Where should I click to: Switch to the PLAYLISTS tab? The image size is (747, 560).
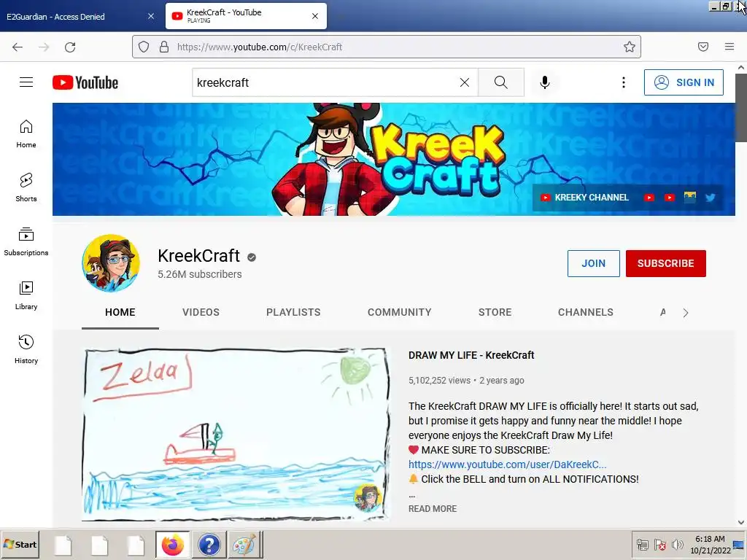pyautogui.click(x=293, y=312)
